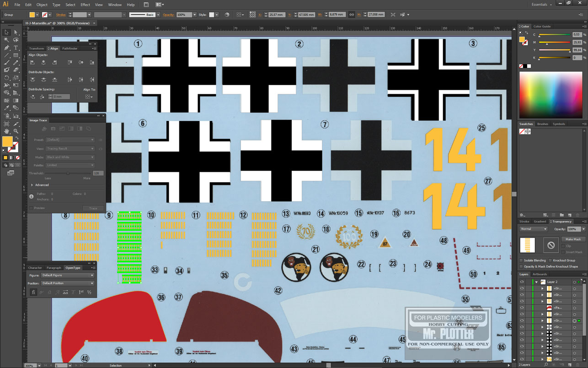The height and width of the screenshot is (368, 588).
Task: Select the Line Segment tool
Action: [x=6, y=55]
